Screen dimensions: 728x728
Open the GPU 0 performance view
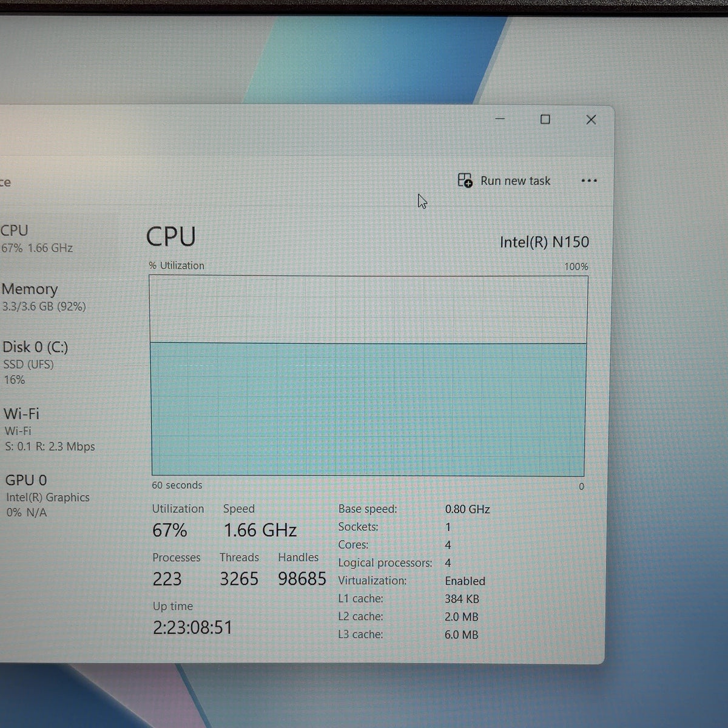[48, 496]
